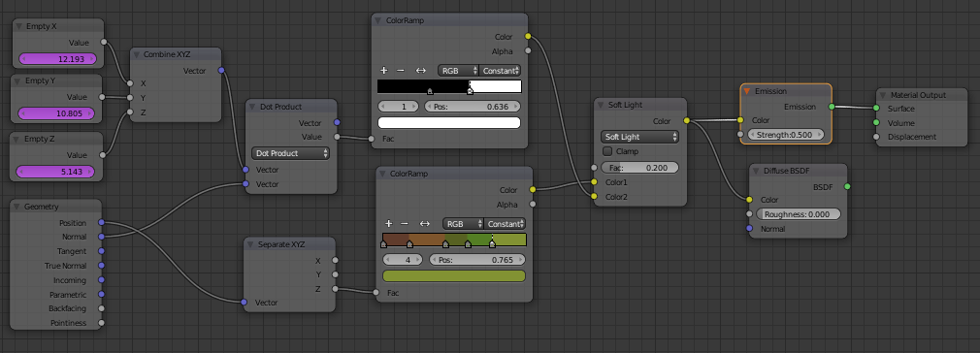Click the Soft Light Color output socket
This screenshot has height=353, width=980.
(x=687, y=120)
